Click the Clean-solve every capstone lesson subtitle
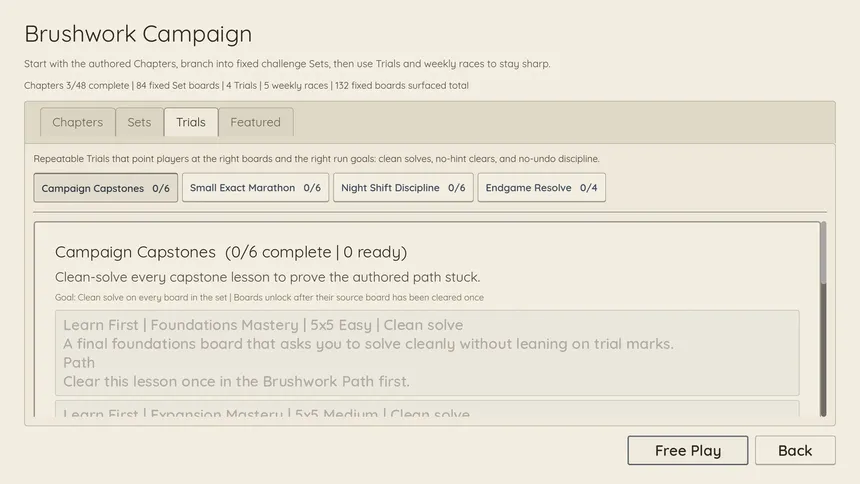This screenshot has width=860, height=484. (268, 277)
